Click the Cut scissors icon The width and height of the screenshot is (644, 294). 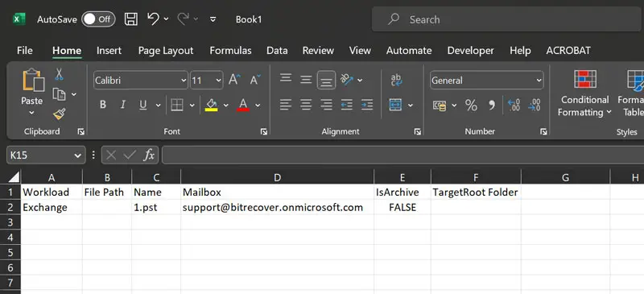(x=59, y=74)
